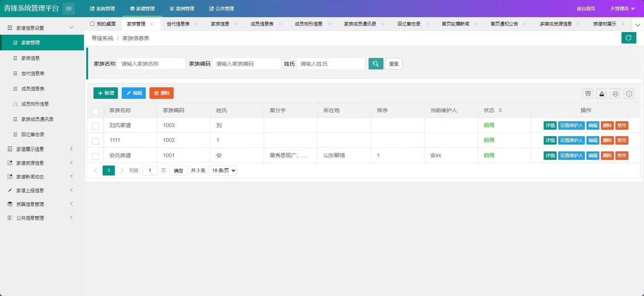This screenshot has width=644, height=296.
Task: Open the column filter grid icon
Action: pos(588,93)
